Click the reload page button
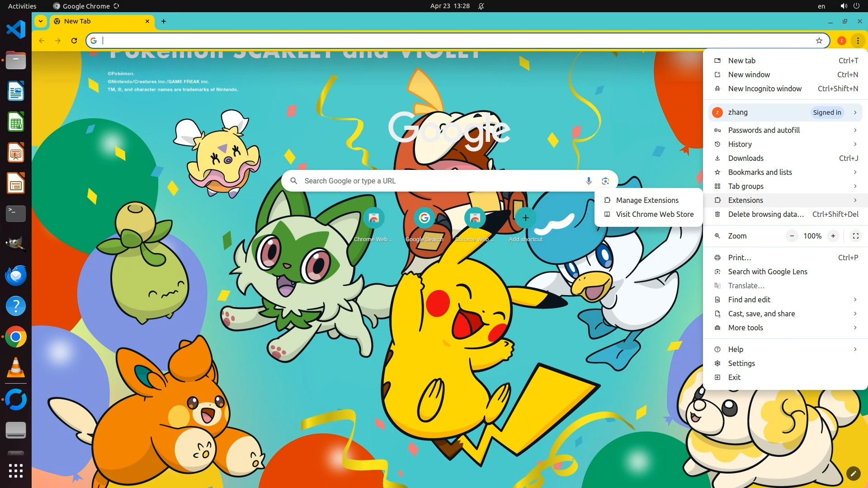 pos(74,41)
